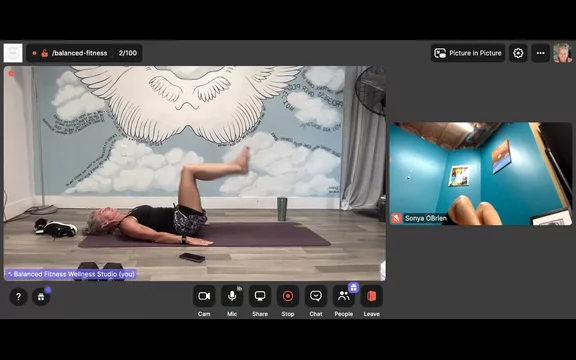The height and width of the screenshot is (360, 576).
Task: Click Balanced Fitness Wellness Studio name label
Action: tap(71, 274)
